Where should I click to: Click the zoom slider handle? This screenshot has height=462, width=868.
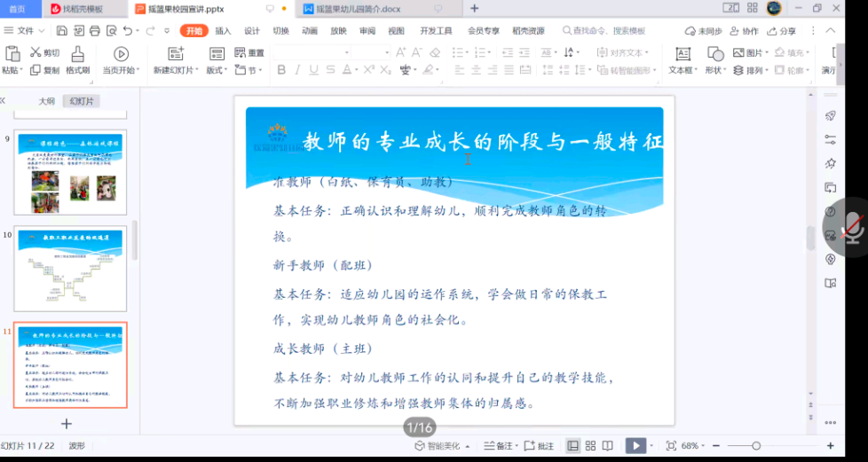(x=756, y=445)
